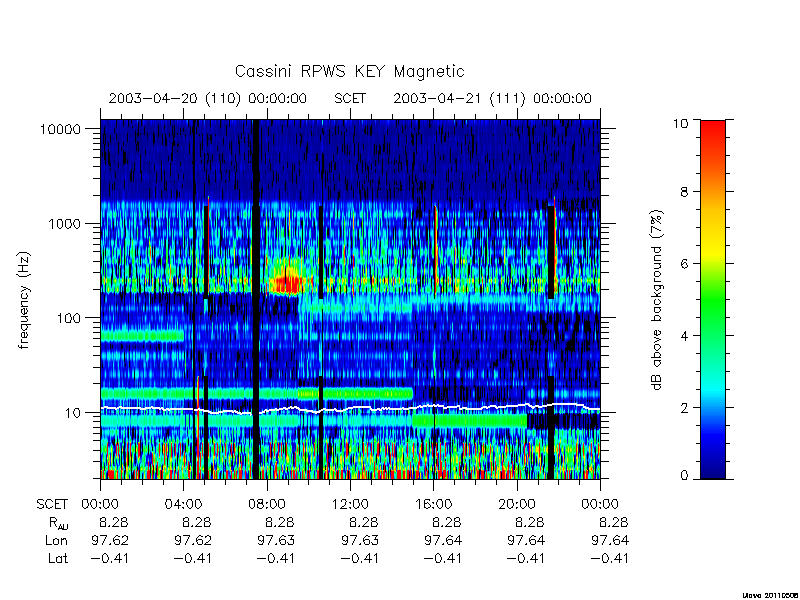Click the "Lat" row label
Viewport: 800px width, 600px height.
coord(58,558)
